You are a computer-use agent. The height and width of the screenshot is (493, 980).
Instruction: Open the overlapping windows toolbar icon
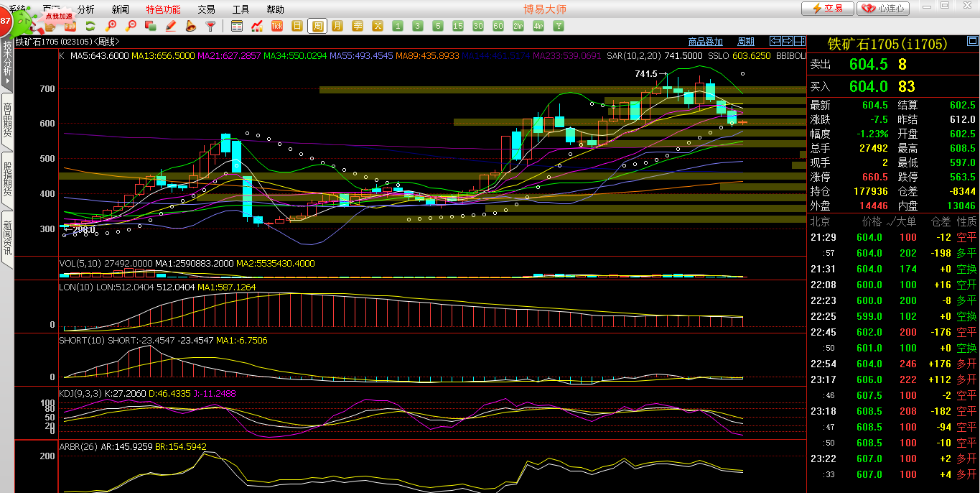coord(151,26)
